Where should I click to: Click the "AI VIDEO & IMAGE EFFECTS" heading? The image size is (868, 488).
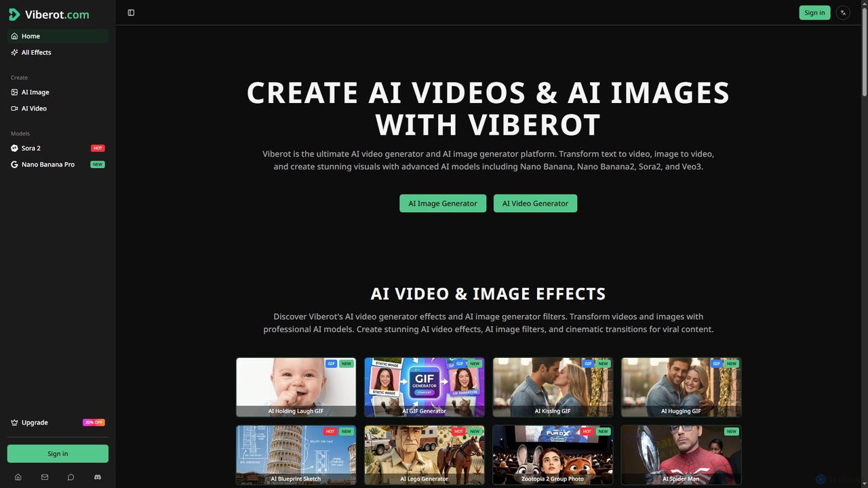click(x=488, y=293)
